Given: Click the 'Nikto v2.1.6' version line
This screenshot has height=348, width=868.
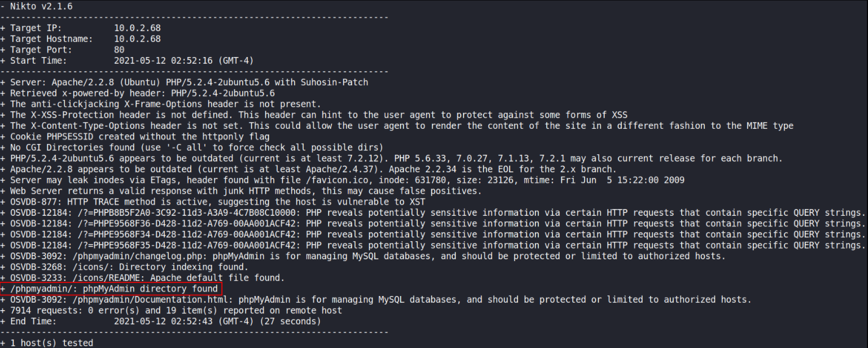Looking at the screenshot, I should click(37, 7).
